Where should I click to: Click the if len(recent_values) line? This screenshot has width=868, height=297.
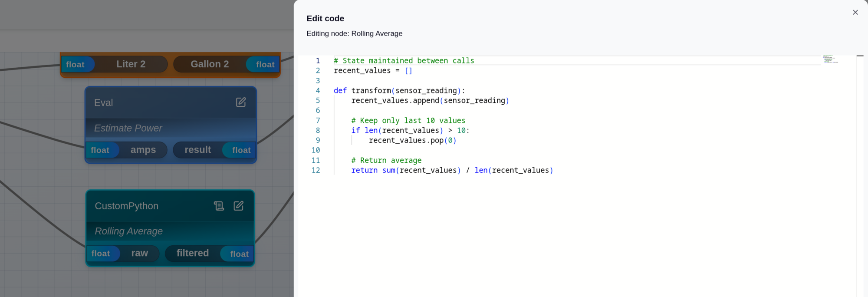(x=410, y=131)
